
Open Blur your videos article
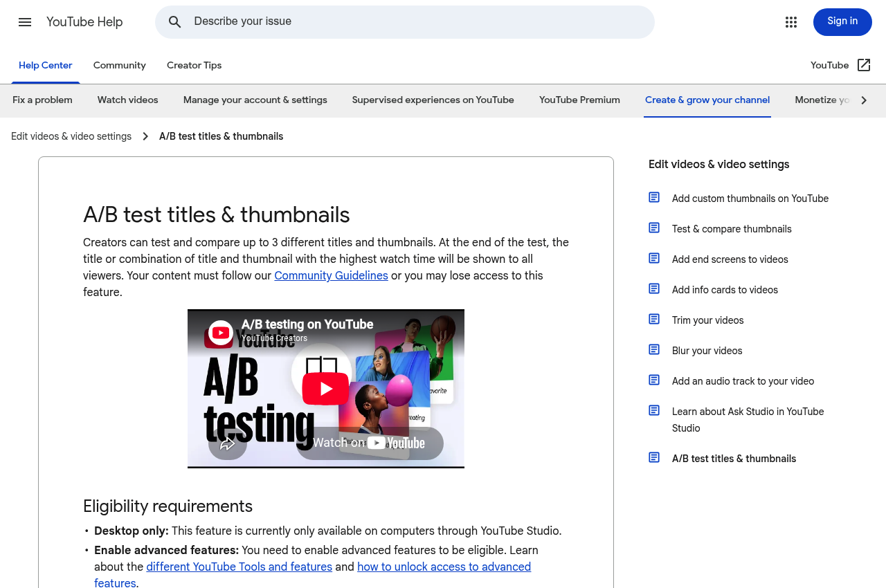(x=707, y=351)
